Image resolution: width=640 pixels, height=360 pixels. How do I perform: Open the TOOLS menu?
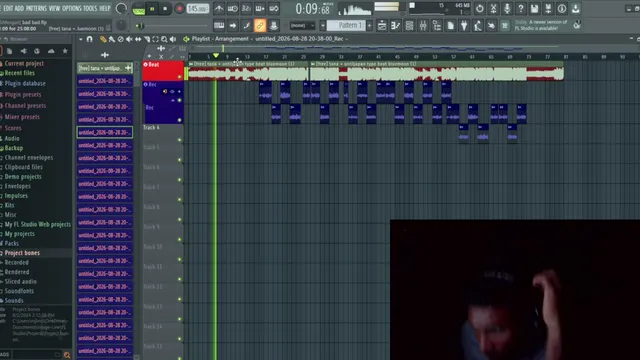[x=90, y=8]
